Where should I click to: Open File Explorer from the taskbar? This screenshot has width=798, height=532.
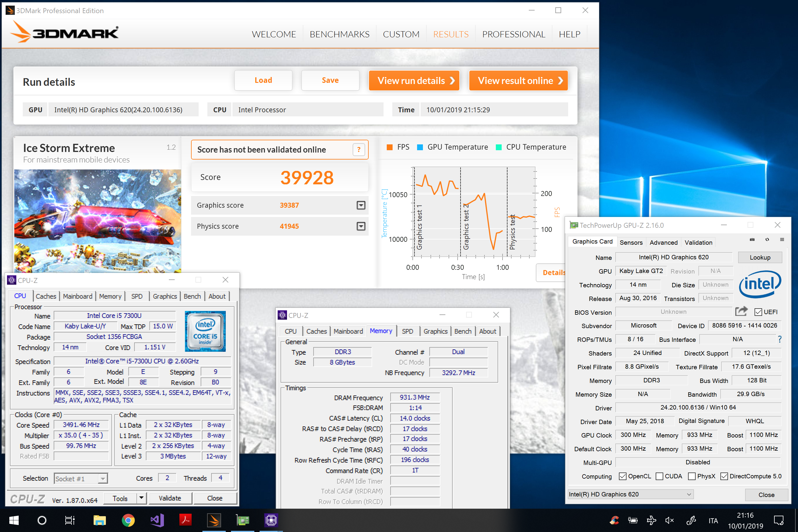[x=99, y=520]
